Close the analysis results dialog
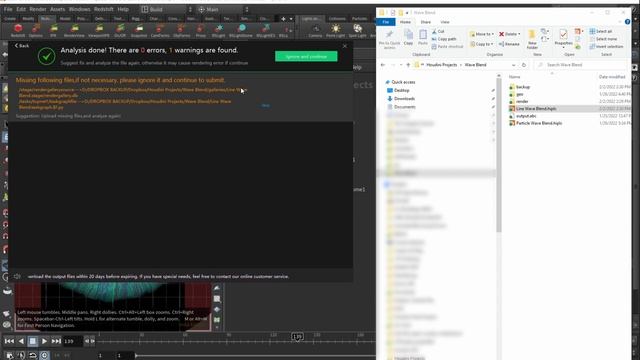Viewport: 640px width, 360px height. 345,46
